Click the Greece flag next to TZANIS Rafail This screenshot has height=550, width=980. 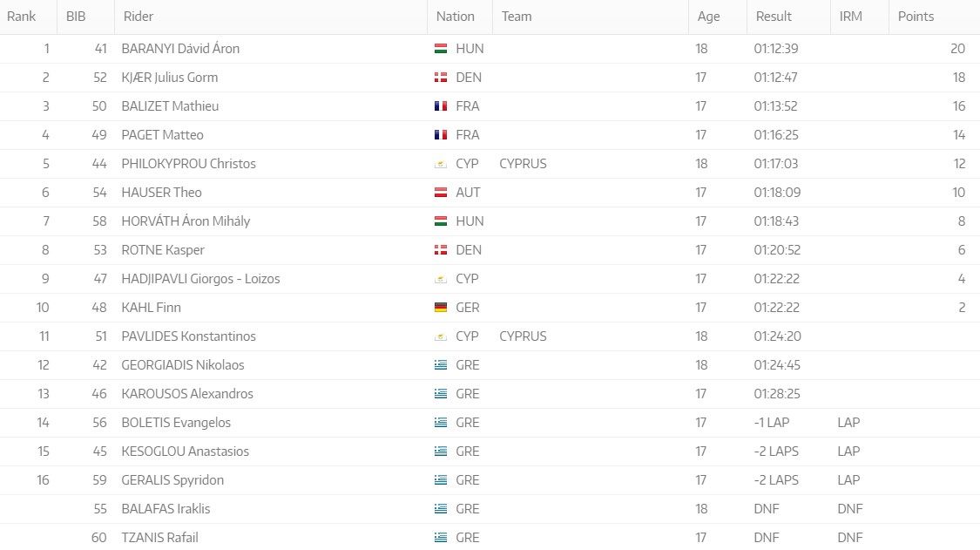pos(441,538)
